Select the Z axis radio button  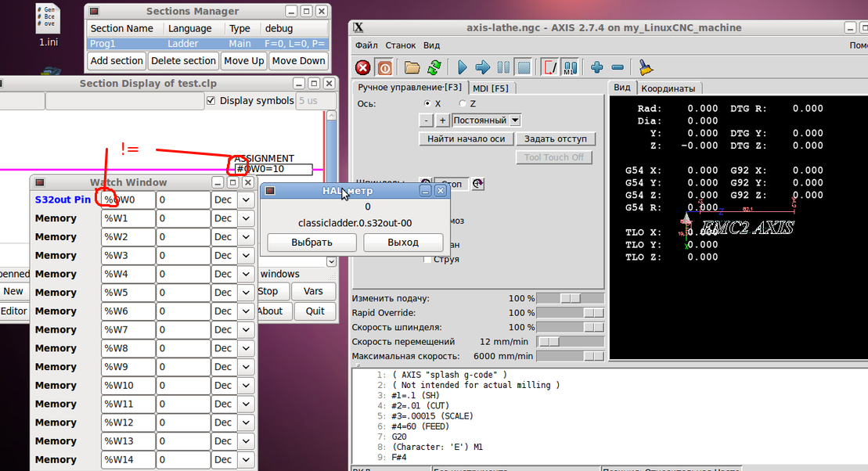pos(463,103)
